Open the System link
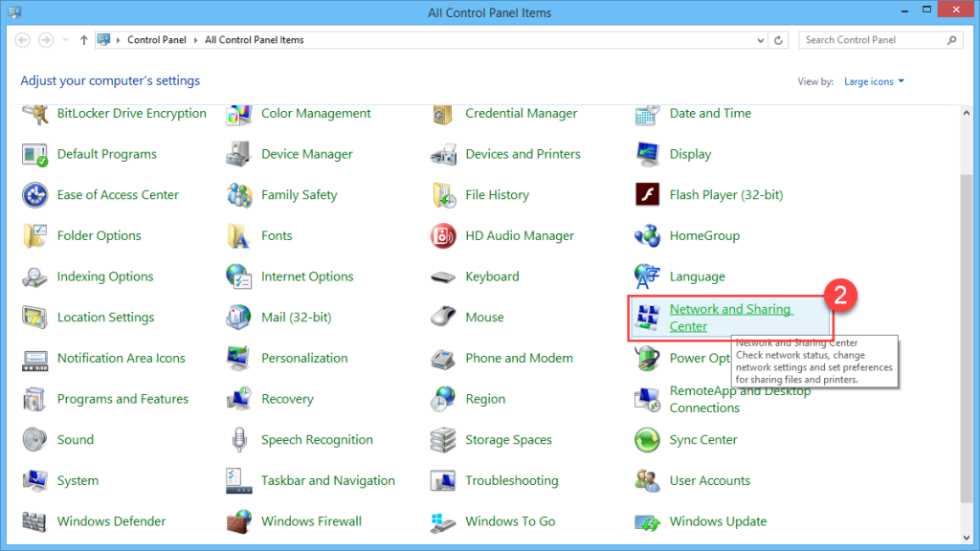This screenshot has width=980, height=551. pos(78,480)
